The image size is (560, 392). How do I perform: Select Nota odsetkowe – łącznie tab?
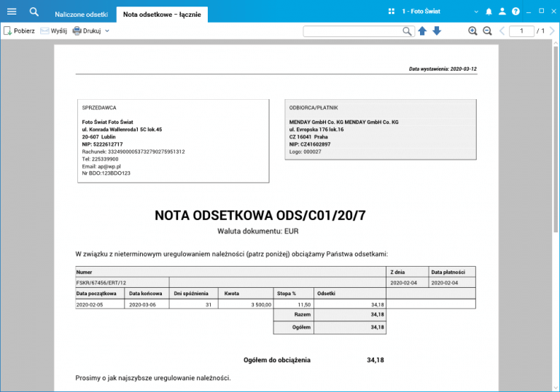[162, 15]
